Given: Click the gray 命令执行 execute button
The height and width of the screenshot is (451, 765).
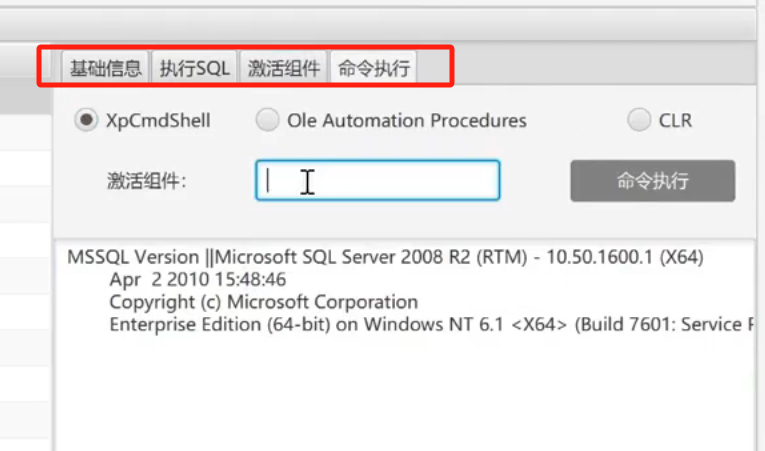Looking at the screenshot, I should point(653,181).
